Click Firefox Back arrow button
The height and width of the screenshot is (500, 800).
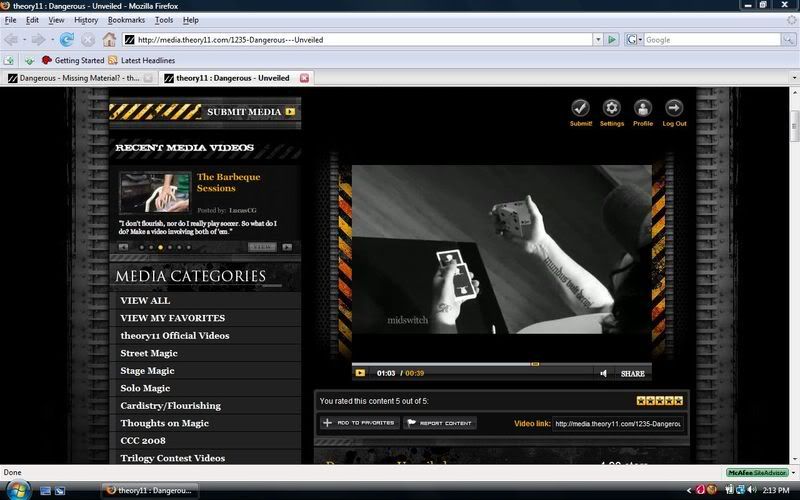11,39
